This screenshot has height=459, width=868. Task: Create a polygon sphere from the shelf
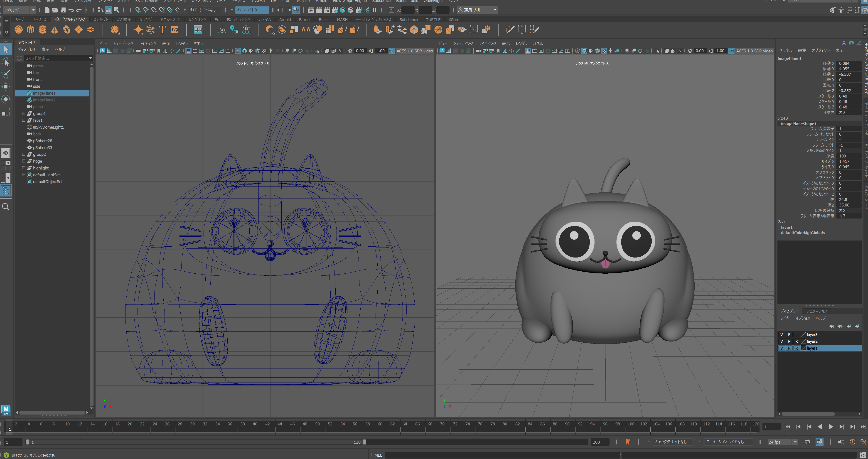coord(19,30)
